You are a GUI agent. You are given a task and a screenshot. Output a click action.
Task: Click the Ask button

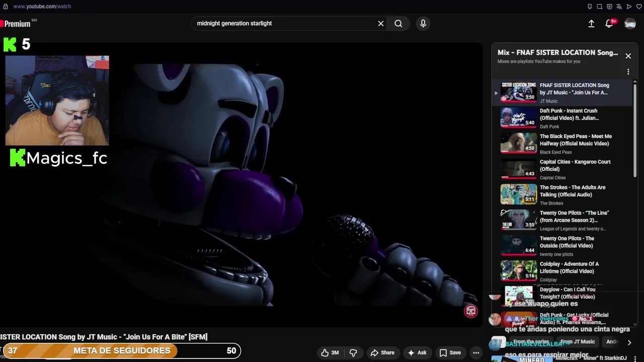[417, 352]
